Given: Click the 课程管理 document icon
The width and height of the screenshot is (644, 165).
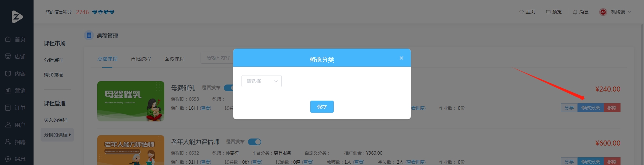Looking at the screenshot, I should tap(89, 35).
